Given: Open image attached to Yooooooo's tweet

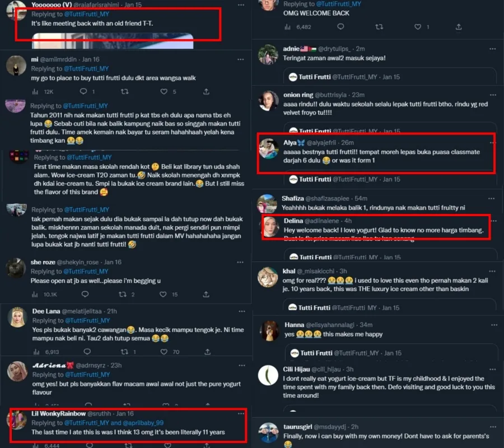Looking at the screenshot, I should [x=113, y=41].
